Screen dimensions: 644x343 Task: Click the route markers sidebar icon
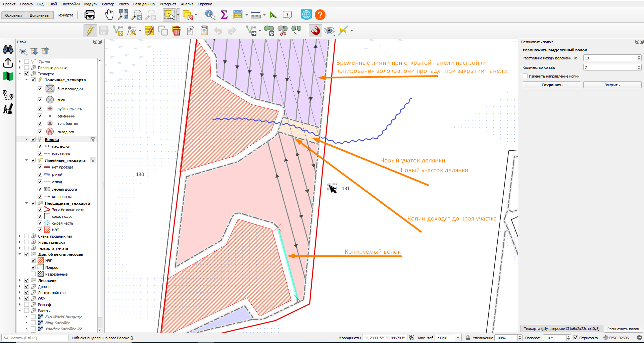pos(8,95)
